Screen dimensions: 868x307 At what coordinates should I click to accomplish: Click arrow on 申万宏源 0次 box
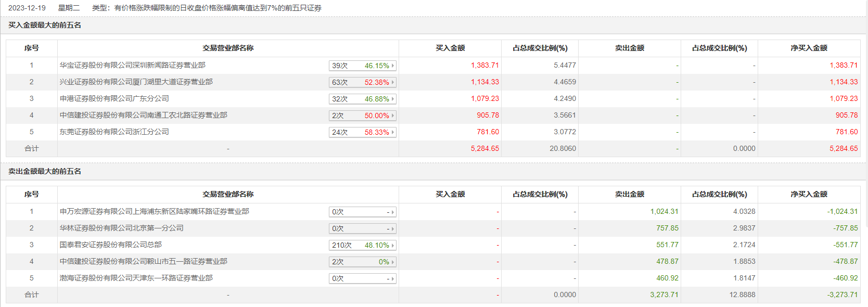click(393, 212)
